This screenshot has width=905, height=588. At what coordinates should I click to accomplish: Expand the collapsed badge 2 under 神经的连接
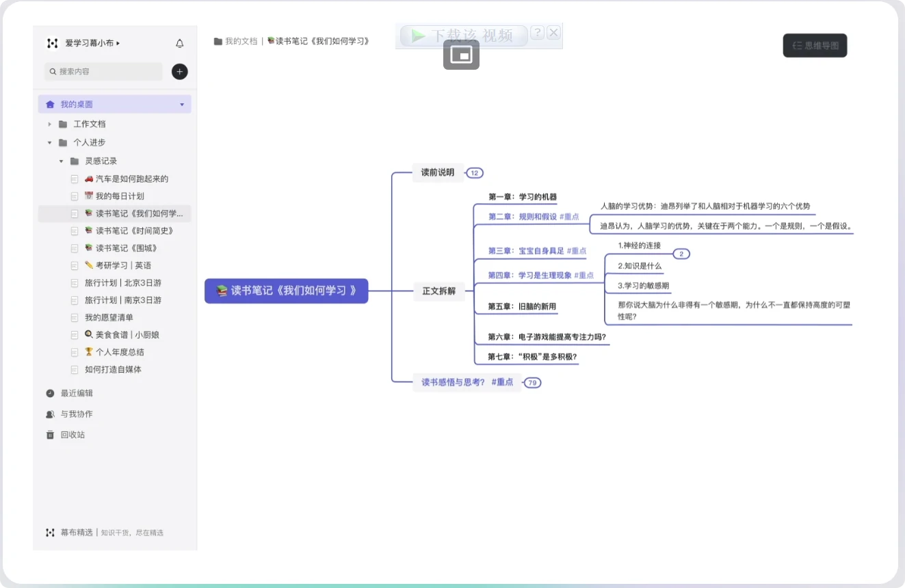pos(681,254)
